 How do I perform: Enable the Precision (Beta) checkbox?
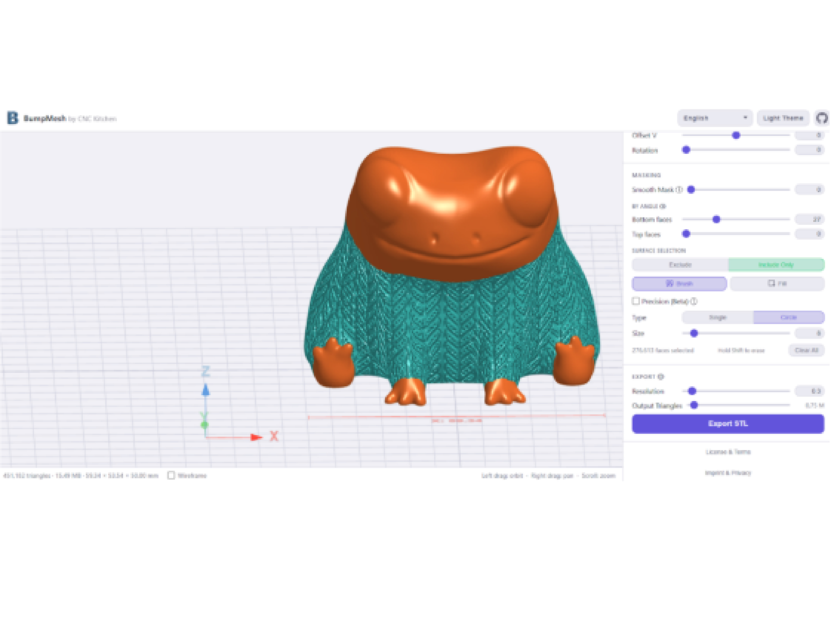click(x=636, y=301)
